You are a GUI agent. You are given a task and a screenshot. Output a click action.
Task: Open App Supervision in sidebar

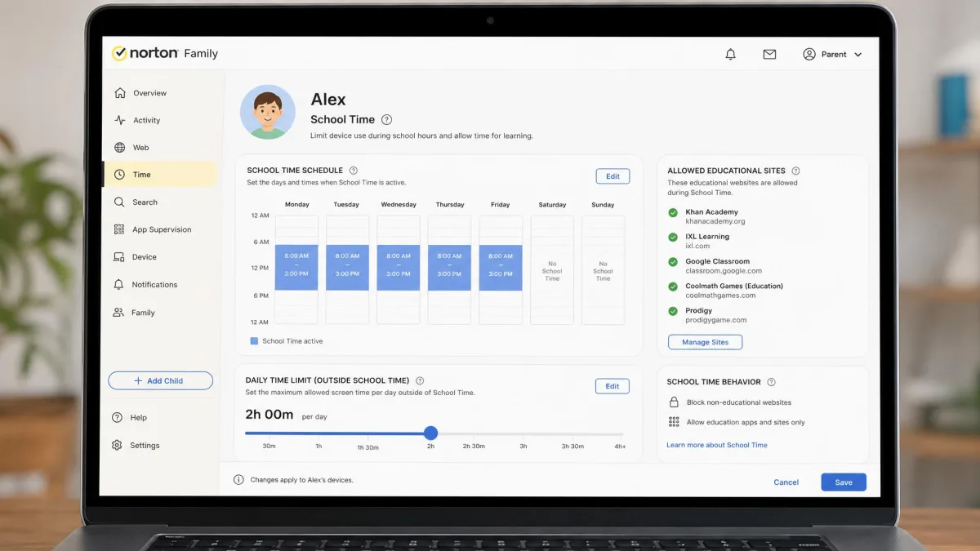coord(160,229)
